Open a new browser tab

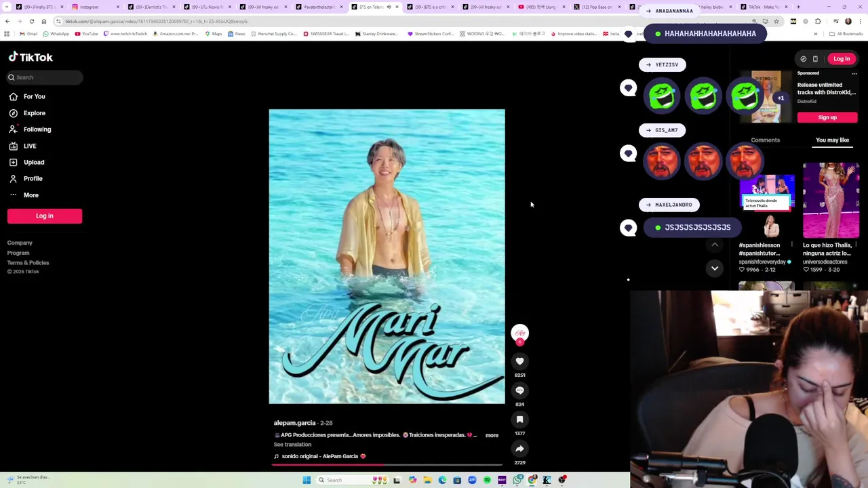798,7
